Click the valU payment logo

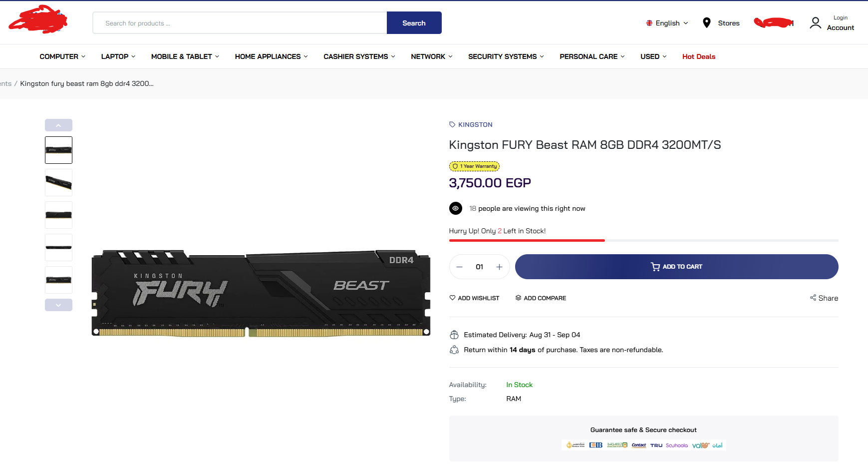[701, 445]
